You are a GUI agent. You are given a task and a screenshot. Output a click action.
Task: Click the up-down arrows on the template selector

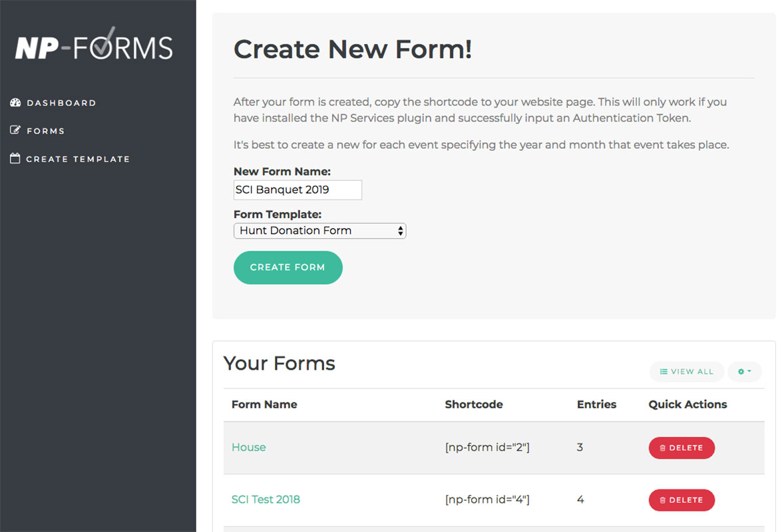(x=399, y=230)
